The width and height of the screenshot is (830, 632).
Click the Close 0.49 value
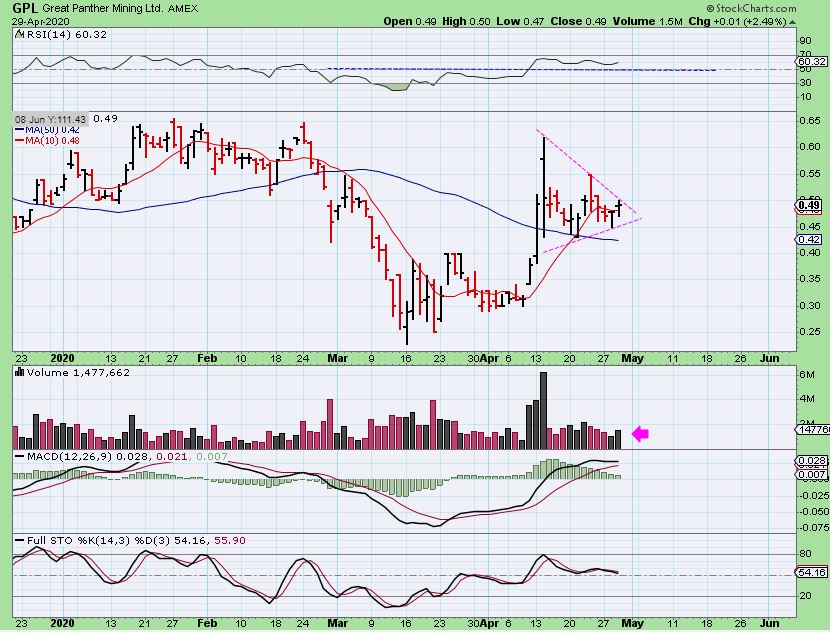(x=578, y=22)
